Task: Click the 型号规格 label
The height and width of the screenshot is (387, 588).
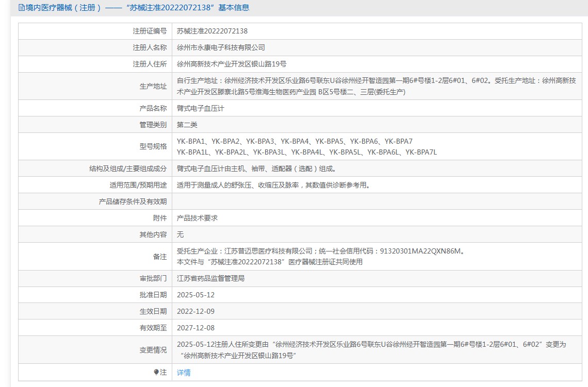Action: [x=153, y=146]
